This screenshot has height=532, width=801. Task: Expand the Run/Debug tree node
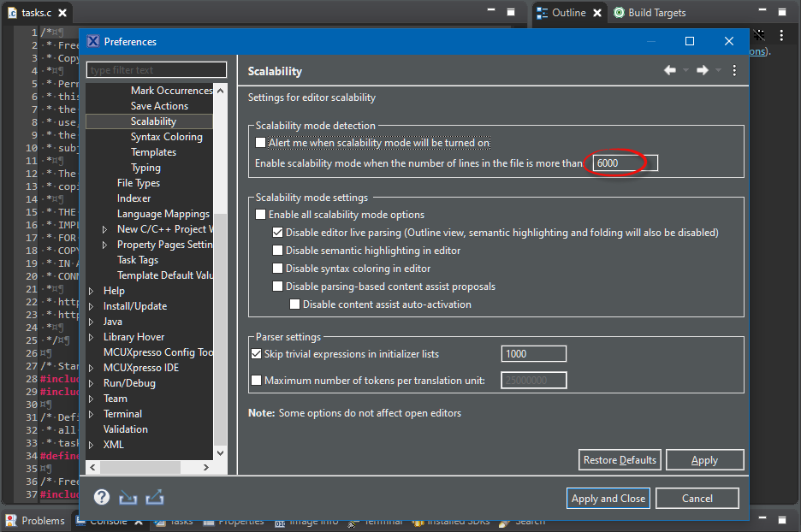[x=92, y=383]
